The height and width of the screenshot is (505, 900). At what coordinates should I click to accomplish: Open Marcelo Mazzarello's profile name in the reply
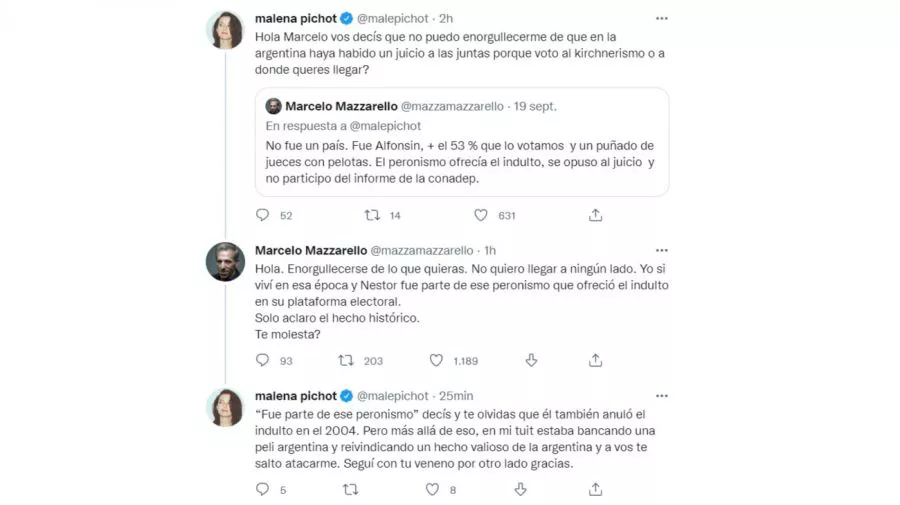pyautogui.click(x=310, y=250)
